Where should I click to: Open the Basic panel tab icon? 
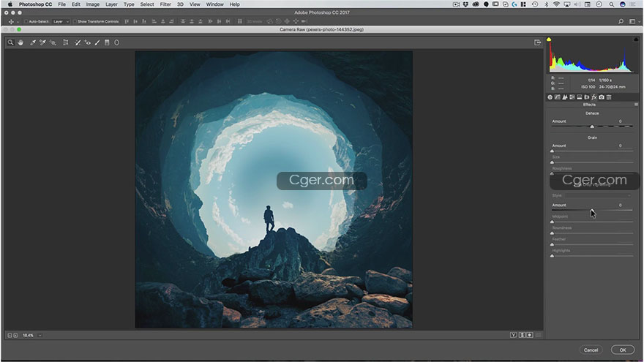click(x=550, y=97)
